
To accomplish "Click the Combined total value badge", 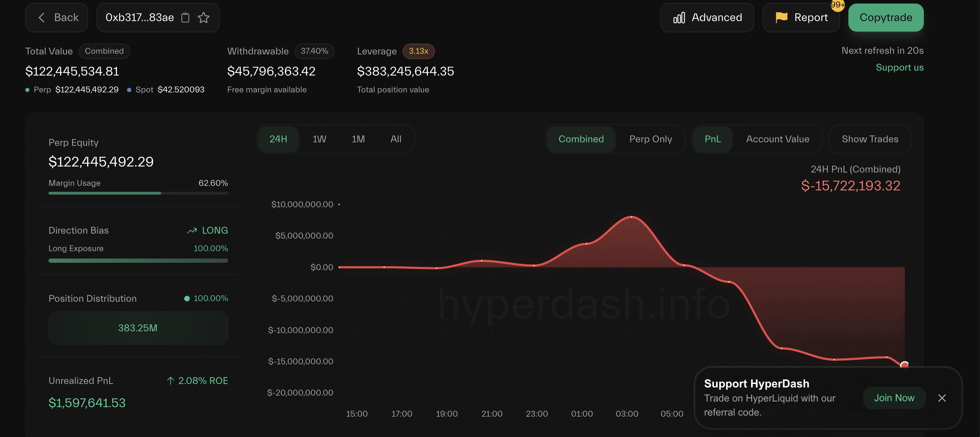I will [x=104, y=51].
